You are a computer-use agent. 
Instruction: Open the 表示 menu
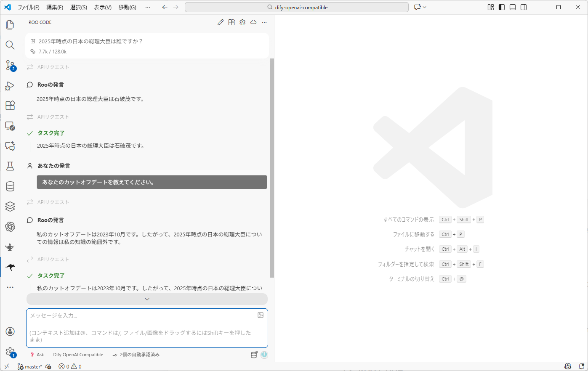tap(102, 7)
